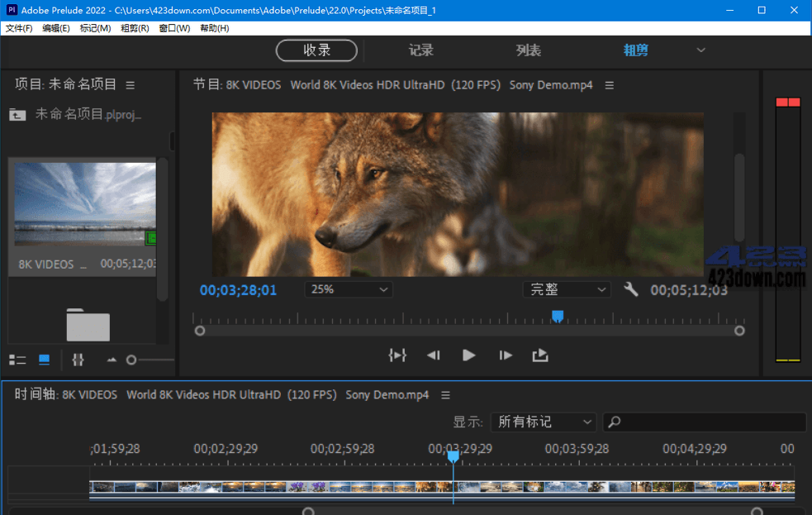This screenshot has width=812, height=515.
Task: Open the 完整 playback quality dropdown
Action: pos(567,289)
